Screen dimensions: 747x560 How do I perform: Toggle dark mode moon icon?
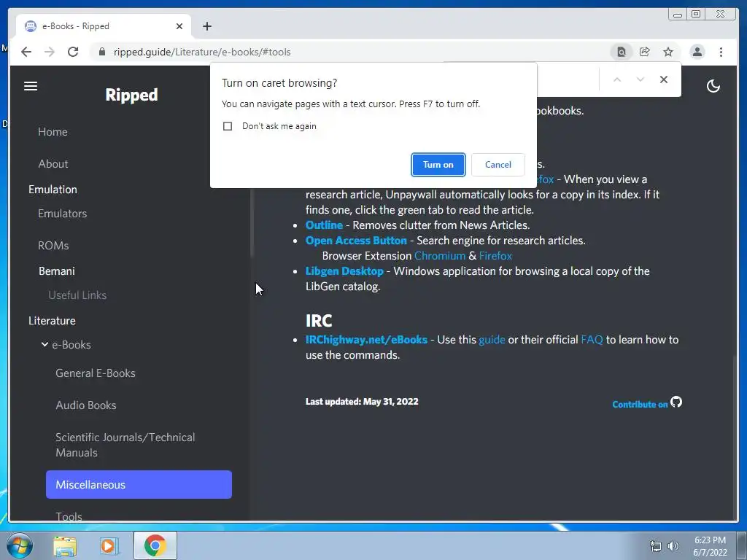pos(713,86)
